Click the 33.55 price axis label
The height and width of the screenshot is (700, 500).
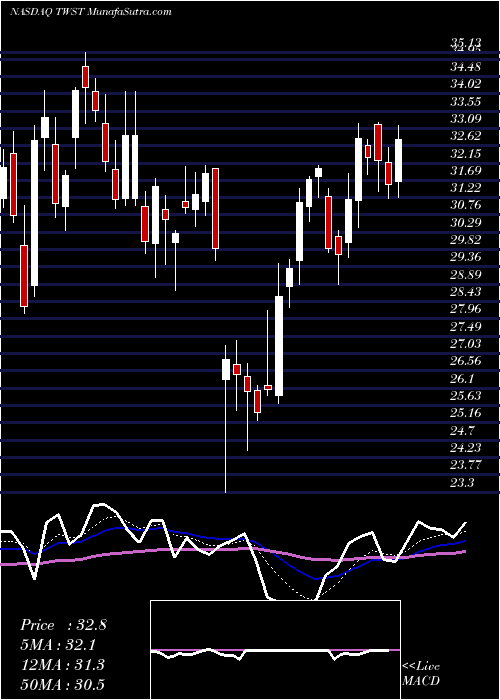[x=466, y=102]
